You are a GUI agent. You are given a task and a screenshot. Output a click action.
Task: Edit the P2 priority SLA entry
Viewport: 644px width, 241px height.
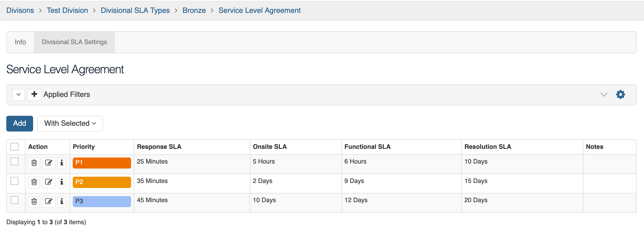pos(49,182)
